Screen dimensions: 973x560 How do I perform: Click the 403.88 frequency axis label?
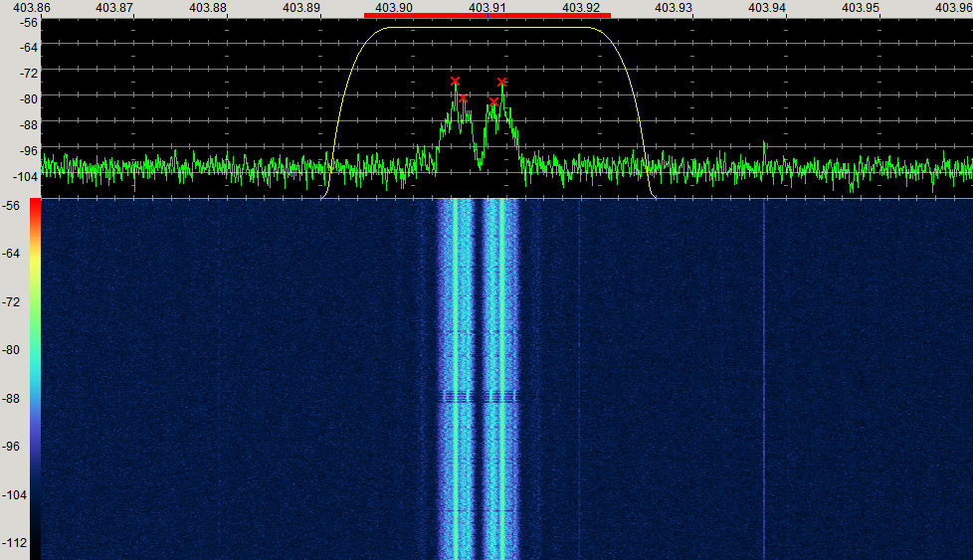(208, 7)
